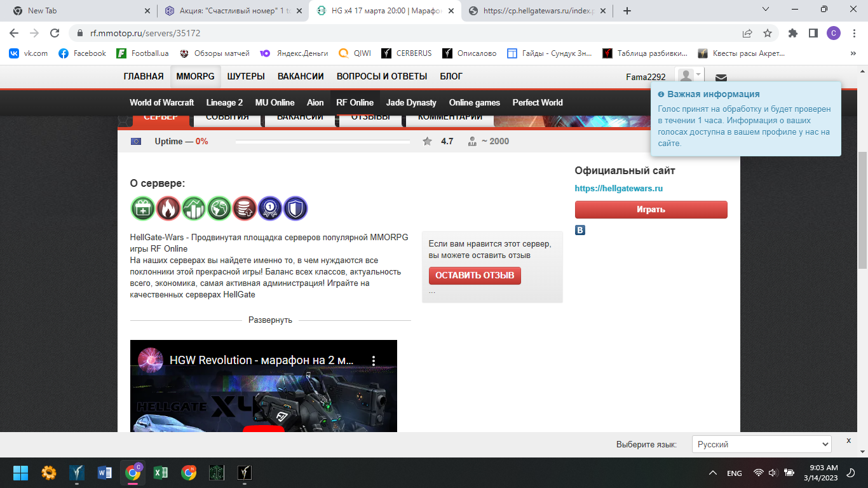Expand the server description with Развернуть
868x488 pixels.
click(x=270, y=320)
